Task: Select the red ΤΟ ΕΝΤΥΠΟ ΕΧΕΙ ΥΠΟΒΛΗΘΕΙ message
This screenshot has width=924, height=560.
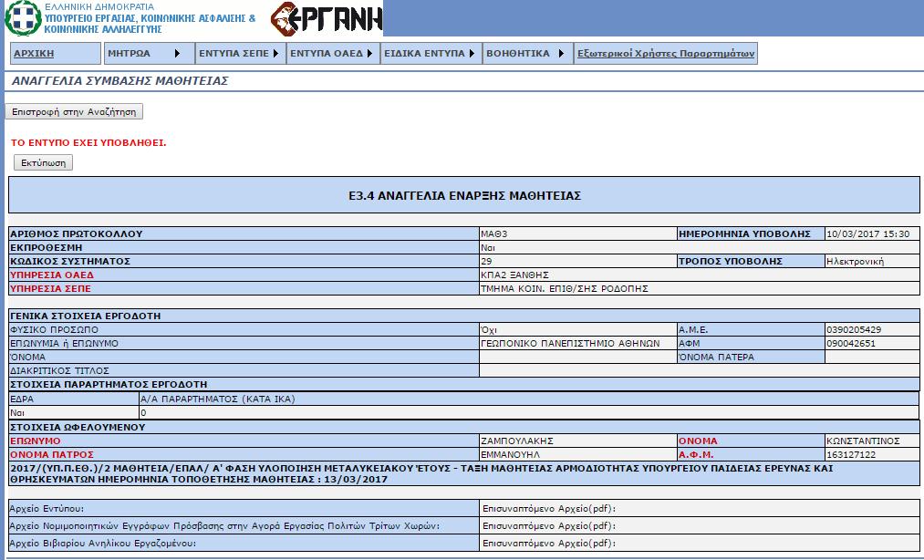Action: pyautogui.click(x=88, y=142)
